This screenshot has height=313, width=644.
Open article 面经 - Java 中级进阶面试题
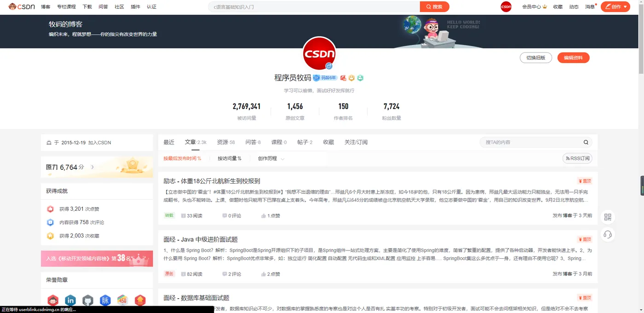[x=201, y=239]
